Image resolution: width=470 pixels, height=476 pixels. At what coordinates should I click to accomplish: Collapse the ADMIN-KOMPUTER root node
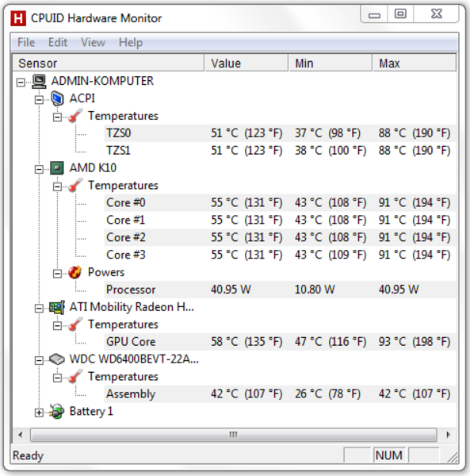click(21, 83)
